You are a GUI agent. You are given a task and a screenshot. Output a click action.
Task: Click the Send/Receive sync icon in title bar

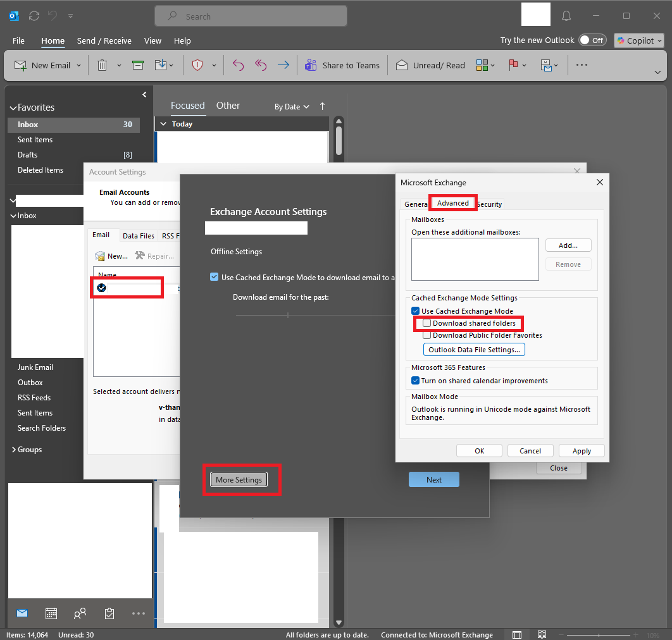coord(34,16)
